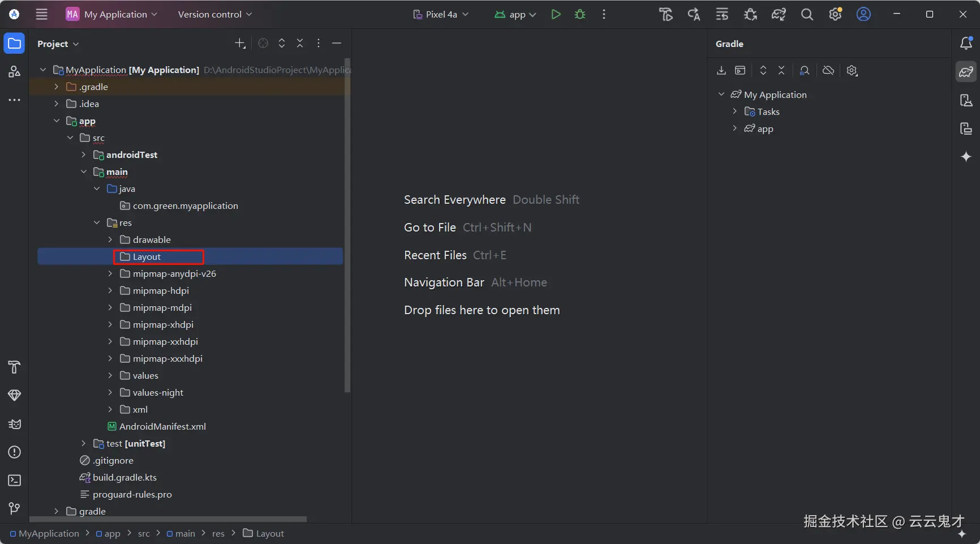Expand the .idea folder
980x544 pixels.
[x=56, y=104]
